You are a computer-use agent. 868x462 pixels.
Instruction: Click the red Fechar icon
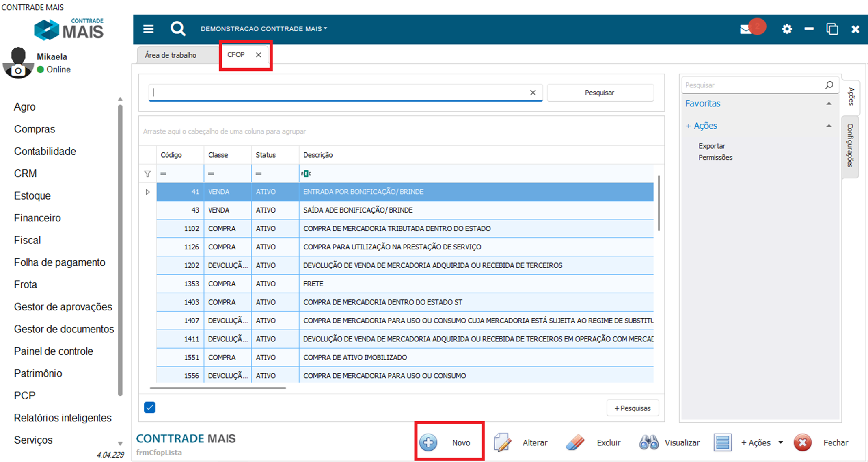[802, 442]
